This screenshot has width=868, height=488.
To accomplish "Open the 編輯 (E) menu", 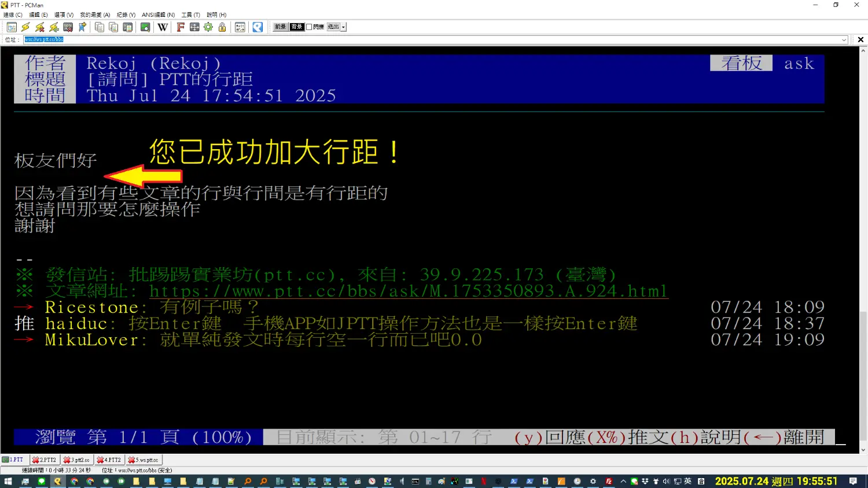I will point(38,15).
